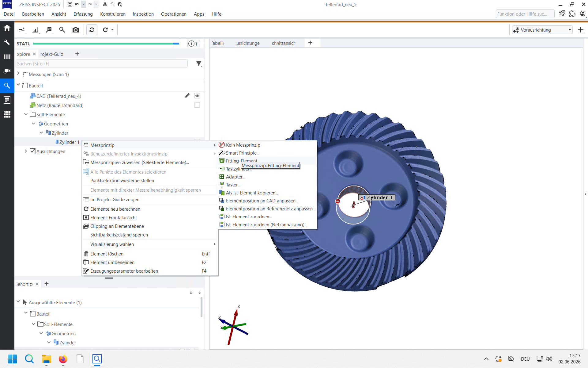Edit the CAD (Tellerrad_neu_4) with the pencil
This screenshot has height=368, width=588.
click(187, 96)
